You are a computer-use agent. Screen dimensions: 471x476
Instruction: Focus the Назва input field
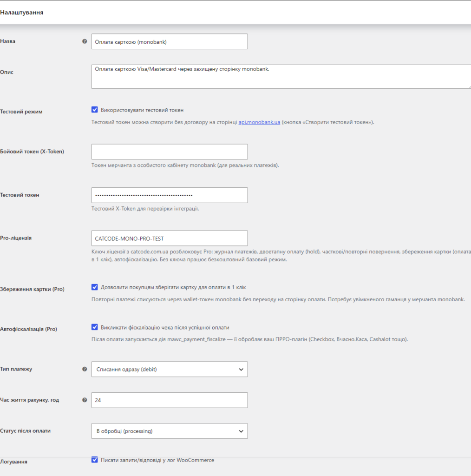coord(170,41)
